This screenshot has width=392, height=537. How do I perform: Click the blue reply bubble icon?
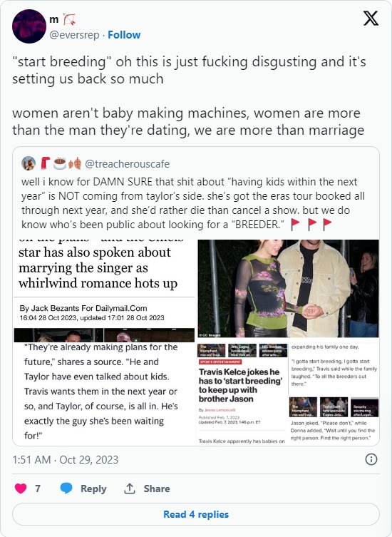[x=66, y=489]
